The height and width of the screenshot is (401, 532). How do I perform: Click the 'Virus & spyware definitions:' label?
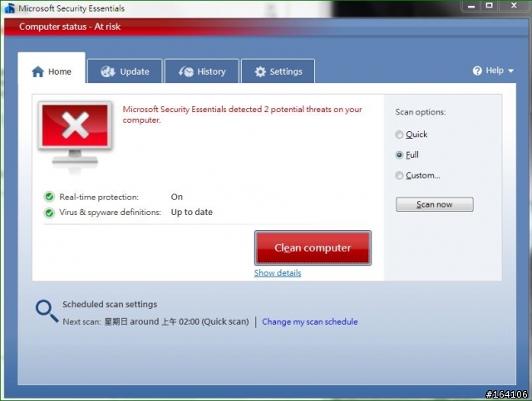[x=110, y=213]
